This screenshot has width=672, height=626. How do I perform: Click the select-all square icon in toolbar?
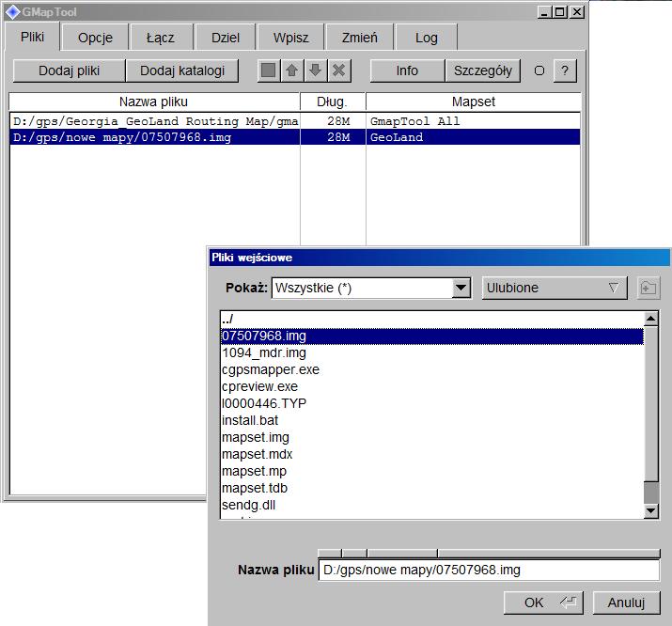[268, 70]
